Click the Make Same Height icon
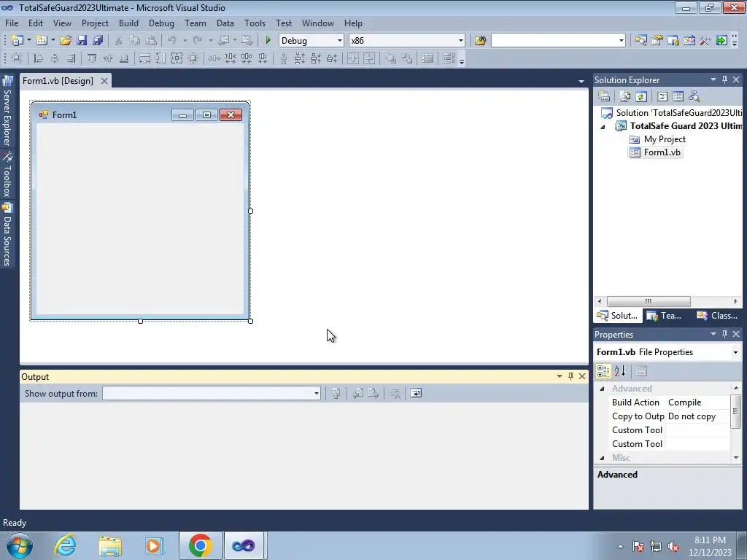The height and width of the screenshot is (560, 747). point(160,58)
